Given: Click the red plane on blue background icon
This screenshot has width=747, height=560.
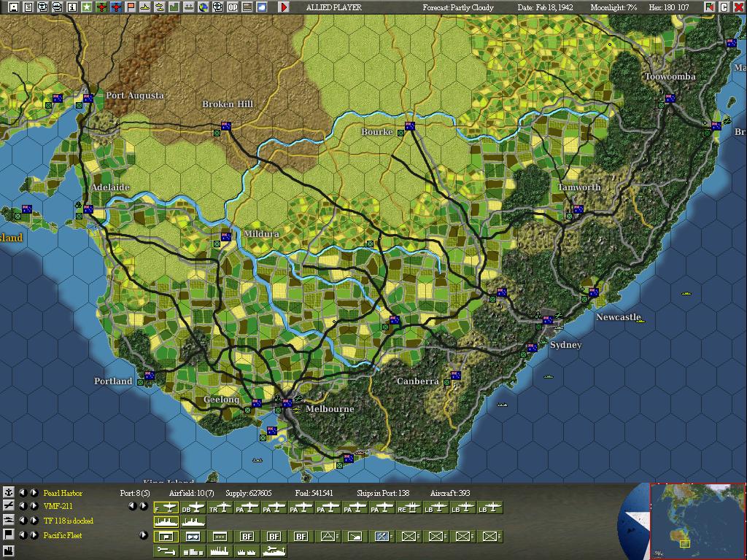Looking at the screenshot, I should [x=116, y=7].
